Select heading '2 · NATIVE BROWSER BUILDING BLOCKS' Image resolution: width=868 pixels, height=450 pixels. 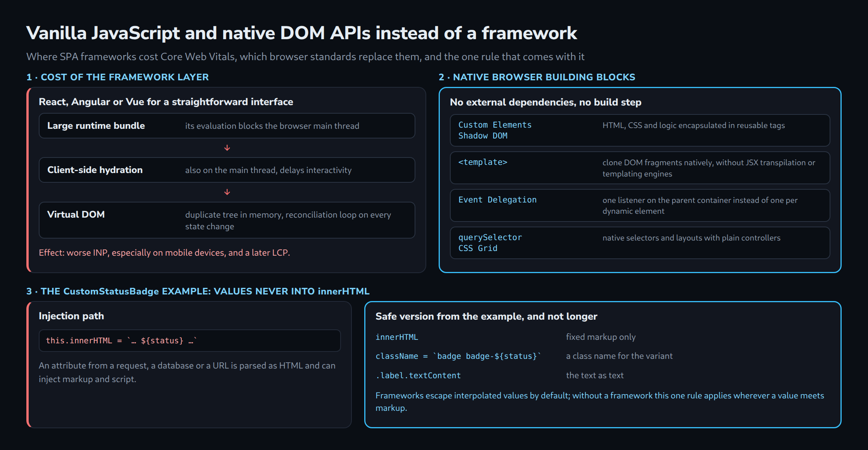click(537, 77)
